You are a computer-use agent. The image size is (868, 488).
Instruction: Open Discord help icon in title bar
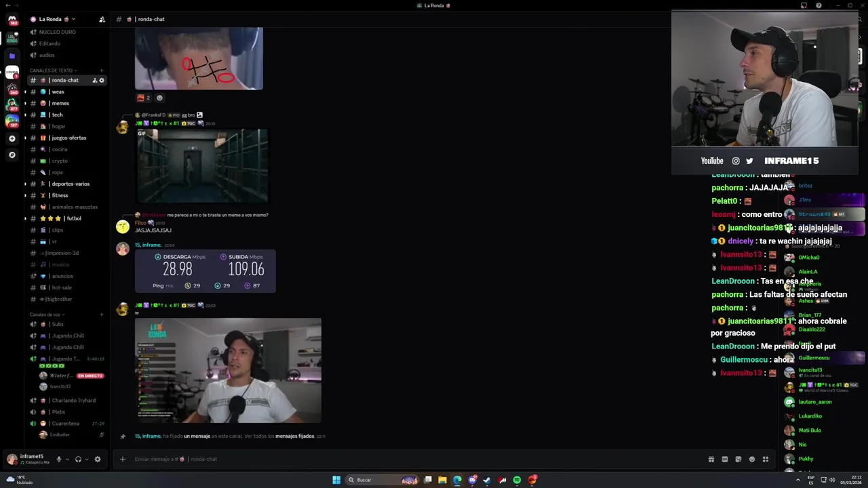coord(818,5)
